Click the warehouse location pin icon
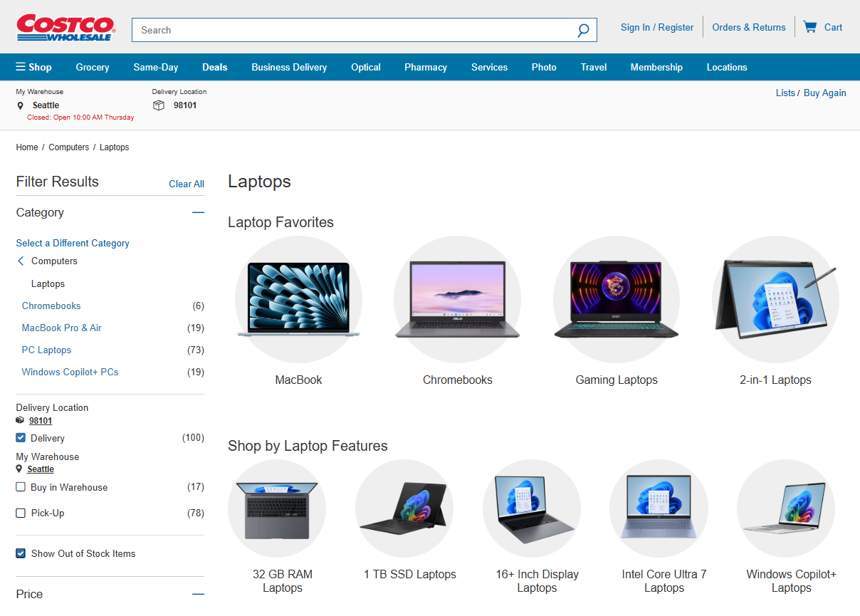Viewport: 860px width, 616px height. pyautogui.click(x=21, y=105)
